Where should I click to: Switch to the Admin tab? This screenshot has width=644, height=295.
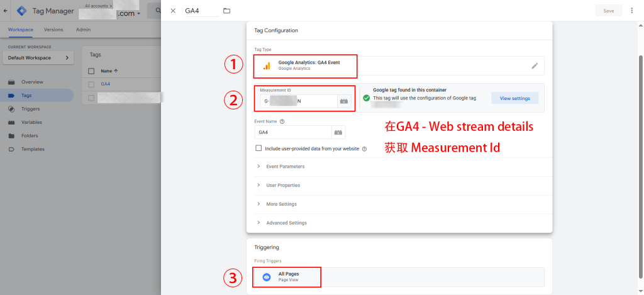83,30
